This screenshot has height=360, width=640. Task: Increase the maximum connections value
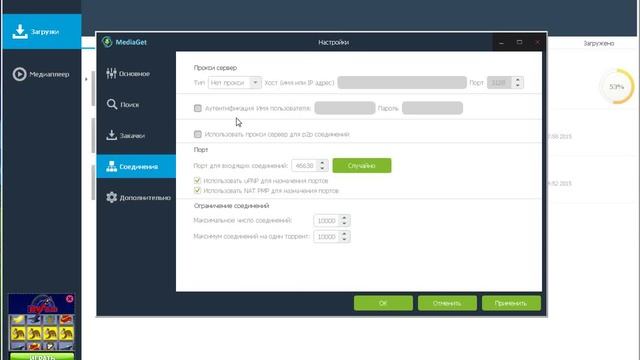pos(344,218)
